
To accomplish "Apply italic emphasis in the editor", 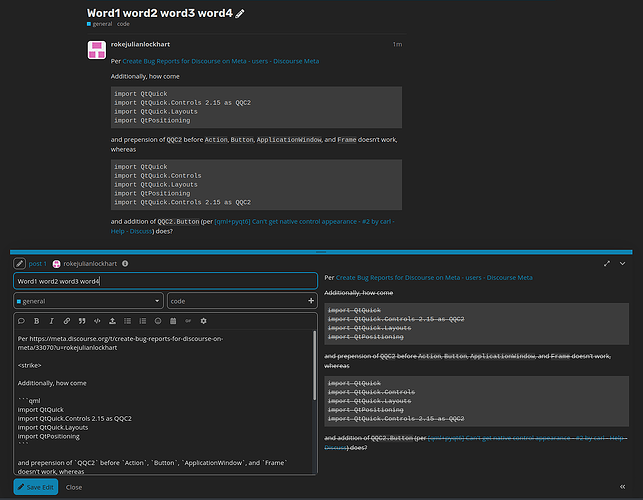I will 52,321.
